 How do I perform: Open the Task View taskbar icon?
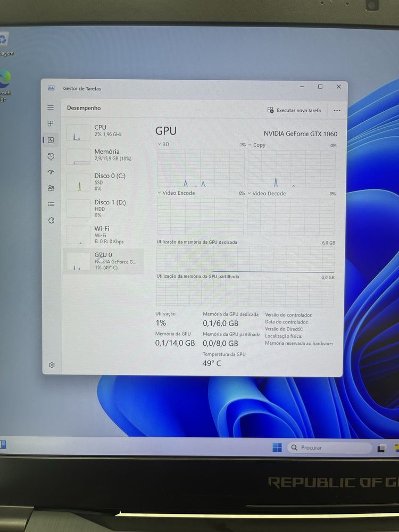coord(381,448)
